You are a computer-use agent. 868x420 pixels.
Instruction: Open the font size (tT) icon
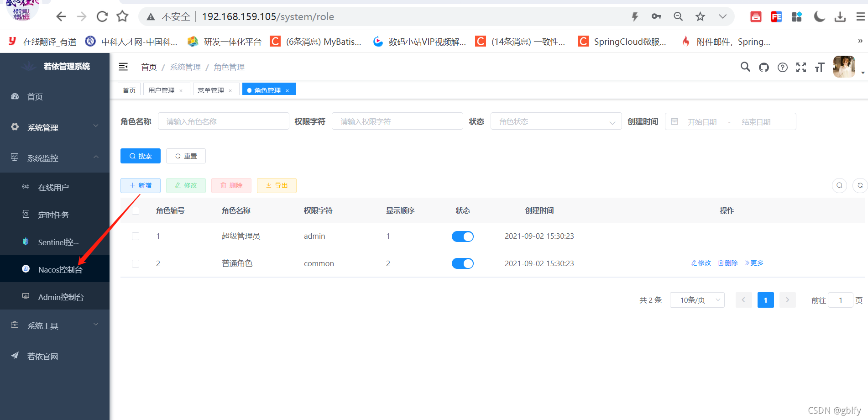pyautogui.click(x=819, y=67)
